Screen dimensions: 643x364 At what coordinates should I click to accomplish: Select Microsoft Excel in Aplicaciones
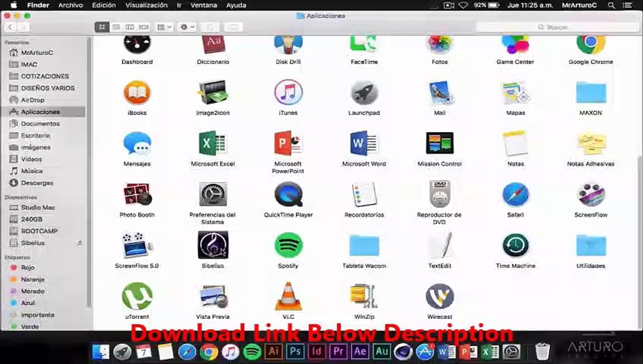point(213,144)
